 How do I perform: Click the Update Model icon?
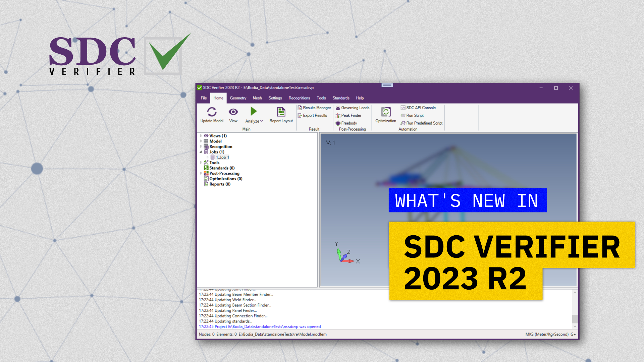(x=212, y=112)
